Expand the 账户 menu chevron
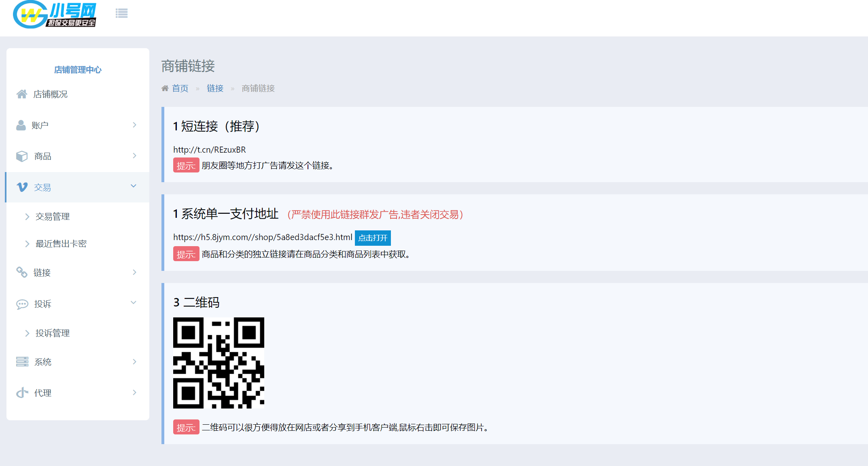868x466 pixels. tap(134, 125)
